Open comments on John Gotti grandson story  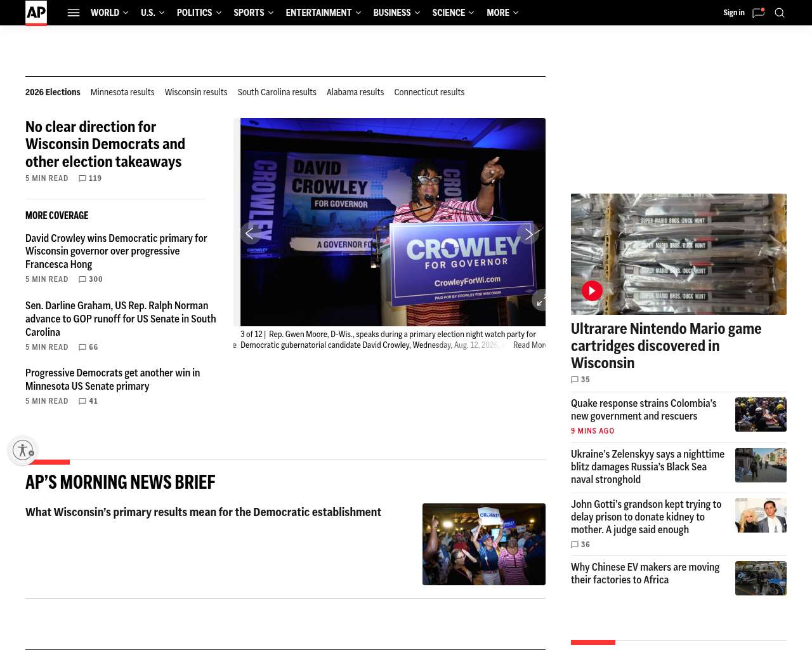(x=580, y=545)
